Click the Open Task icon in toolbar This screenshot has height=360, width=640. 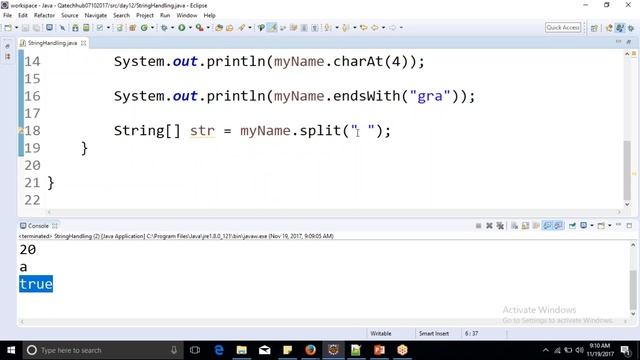point(230,28)
